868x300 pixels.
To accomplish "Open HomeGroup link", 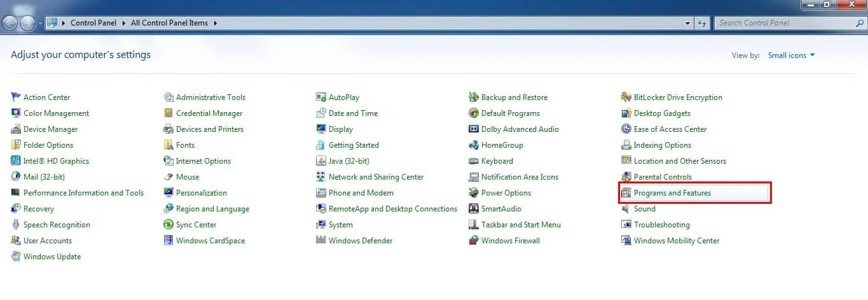I will click(x=502, y=145).
